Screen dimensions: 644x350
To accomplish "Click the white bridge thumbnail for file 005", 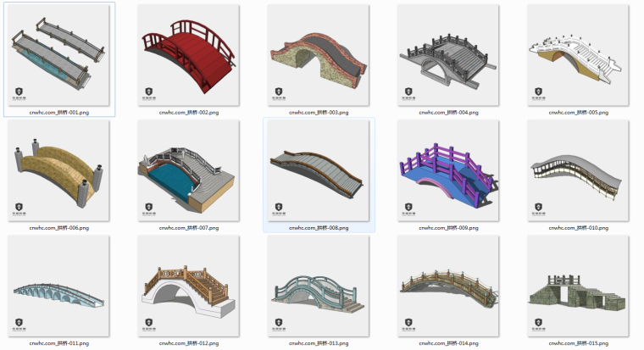I will [x=579, y=55].
